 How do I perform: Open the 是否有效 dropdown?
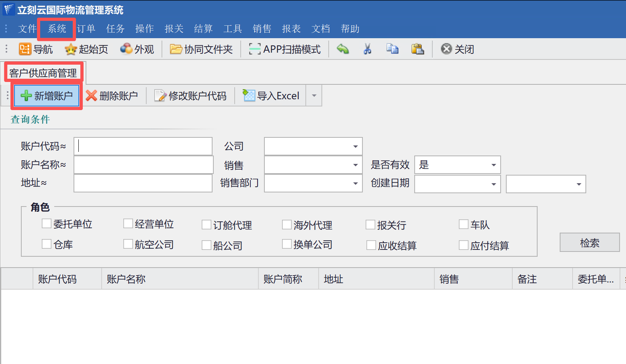coord(493,165)
